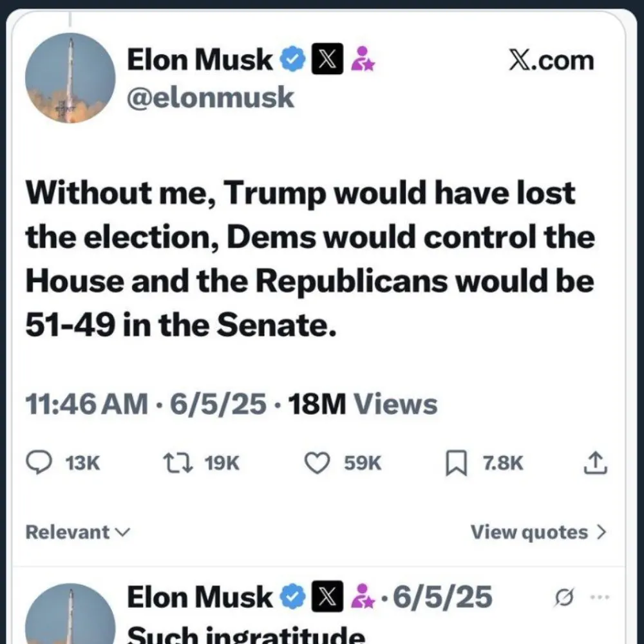Expand the Relevant sort dropdown
Screen dimensions: 644x644
coord(77,533)
